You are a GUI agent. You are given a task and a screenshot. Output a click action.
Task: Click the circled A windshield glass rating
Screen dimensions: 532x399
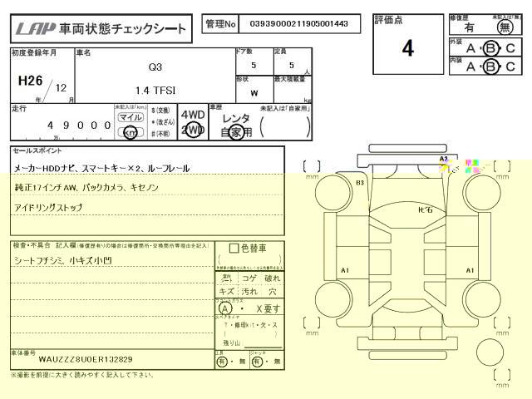(x=224, y=307)
